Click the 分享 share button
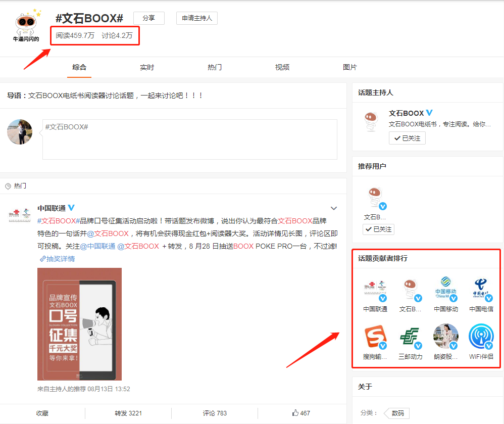Viewport: 504px width, 424px height. (x=149, y=18)
